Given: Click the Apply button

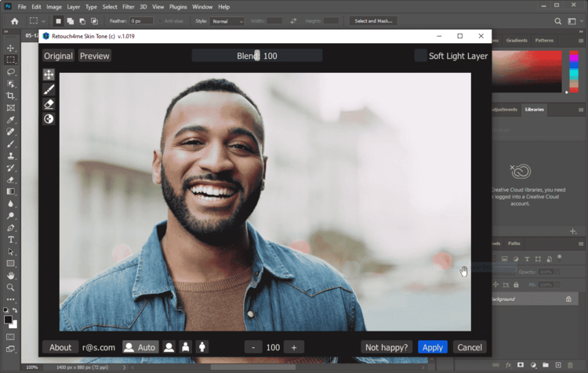Looking at the screenshot, I should tap(432, 347).
